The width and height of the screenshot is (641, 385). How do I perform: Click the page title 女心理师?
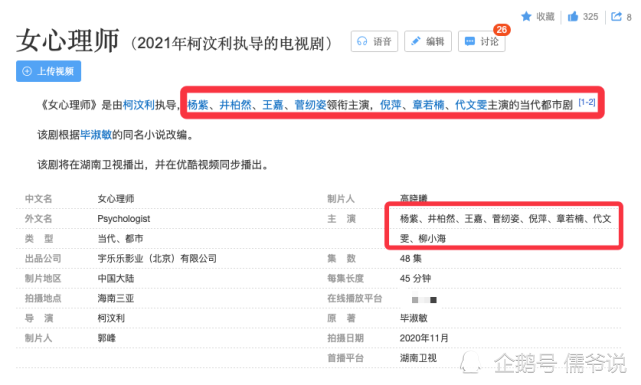click(68, 40)
